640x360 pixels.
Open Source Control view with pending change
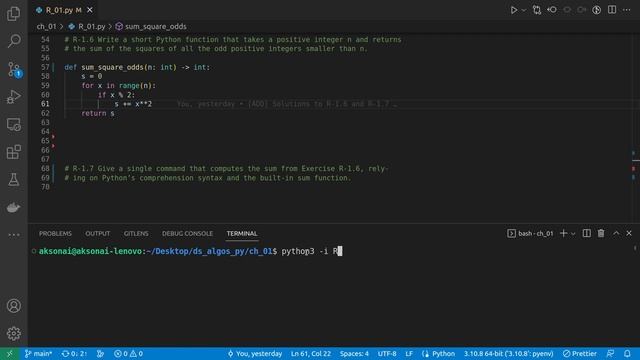(x=13, y=69)
